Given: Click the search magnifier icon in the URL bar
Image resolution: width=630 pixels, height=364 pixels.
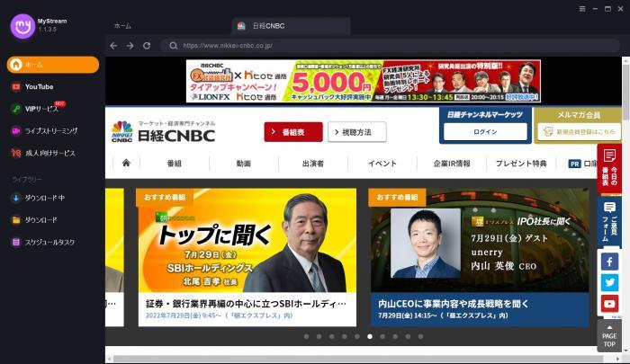Looking at the screenshot, I should tap(173, 46).
